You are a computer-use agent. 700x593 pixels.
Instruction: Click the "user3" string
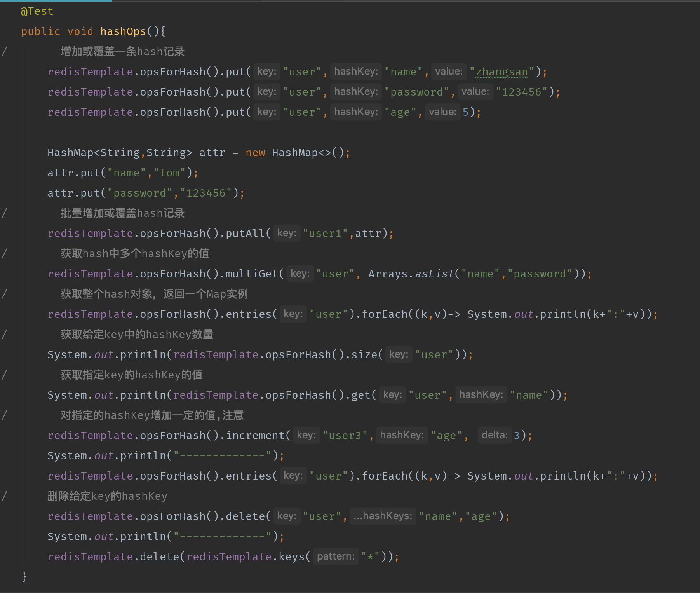(345, 436)
